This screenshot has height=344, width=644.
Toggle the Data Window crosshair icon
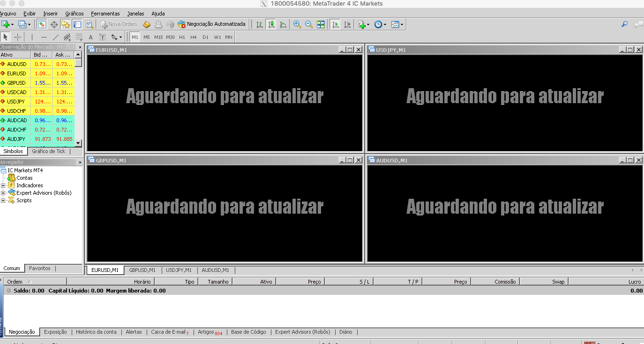pyautogui.click(x=54, y=24)
